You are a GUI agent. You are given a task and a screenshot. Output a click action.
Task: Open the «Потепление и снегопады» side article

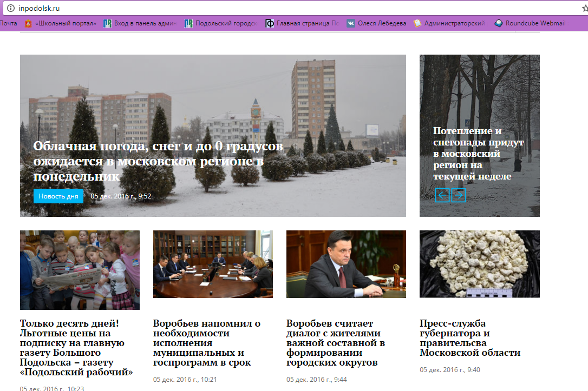(478, 153)
